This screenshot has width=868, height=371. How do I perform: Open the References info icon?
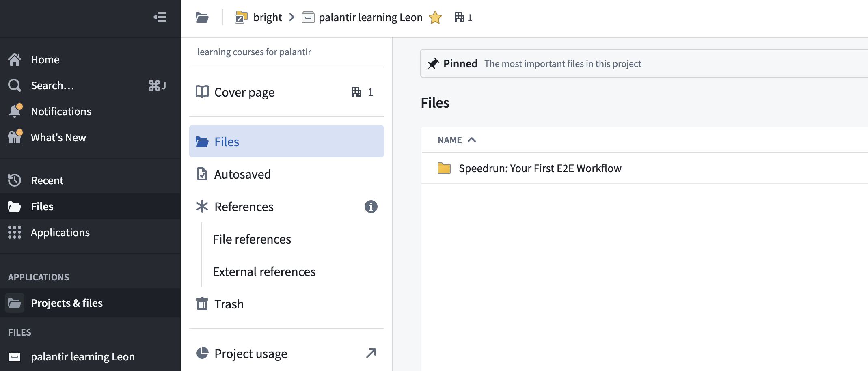pos(371,207)
